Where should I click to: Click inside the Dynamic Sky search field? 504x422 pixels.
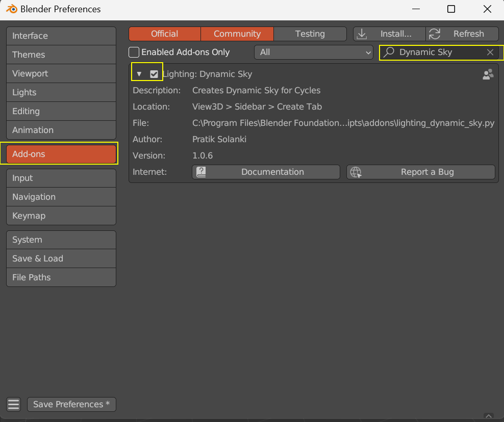(x=439, y=52)
